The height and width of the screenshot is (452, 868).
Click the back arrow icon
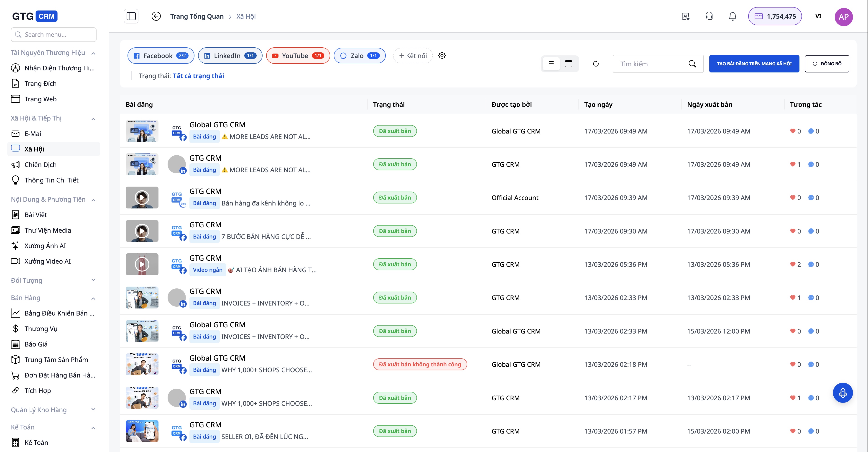tap(156, 16)
